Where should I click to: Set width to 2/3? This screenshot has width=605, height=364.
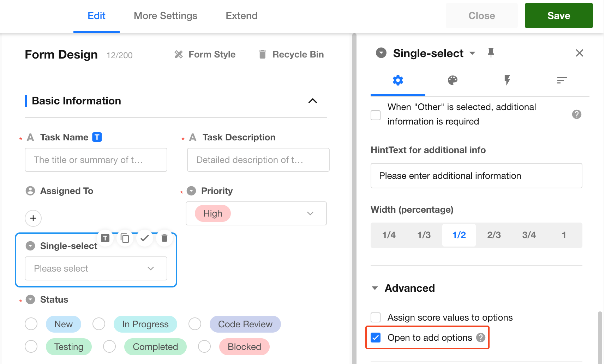494,235
